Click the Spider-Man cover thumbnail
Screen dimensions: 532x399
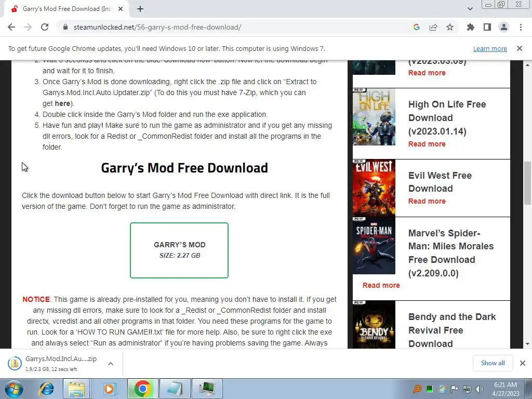tap(374, 246)
